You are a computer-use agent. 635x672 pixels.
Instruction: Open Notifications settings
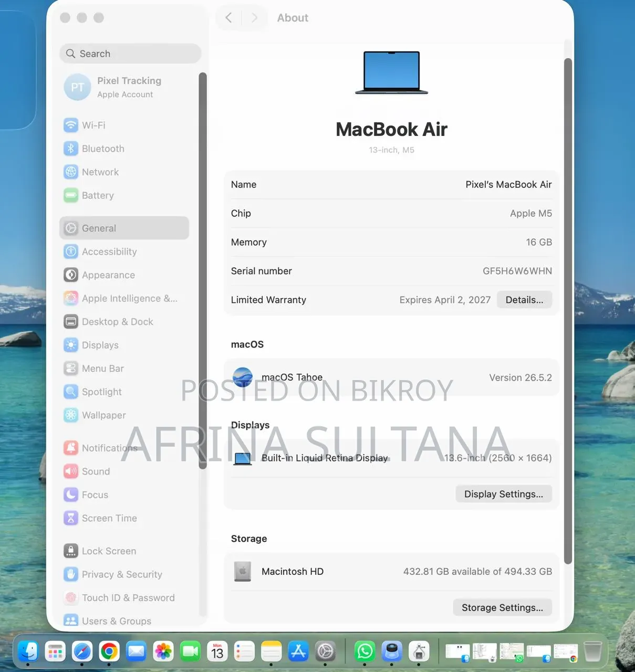click(x=124, y=448)
